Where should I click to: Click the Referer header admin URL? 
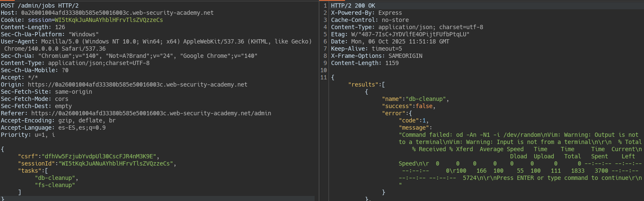pyautogui.click(x=151, y=113)
